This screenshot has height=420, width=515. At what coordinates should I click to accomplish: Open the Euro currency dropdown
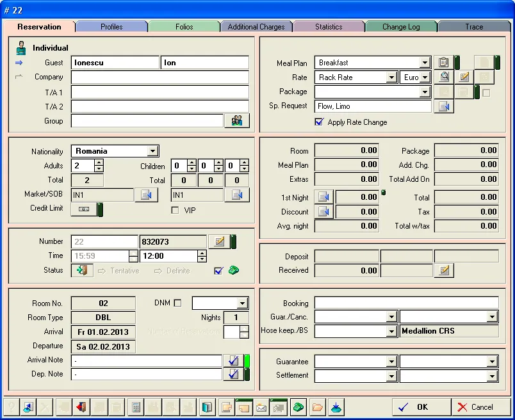[425, 77]
